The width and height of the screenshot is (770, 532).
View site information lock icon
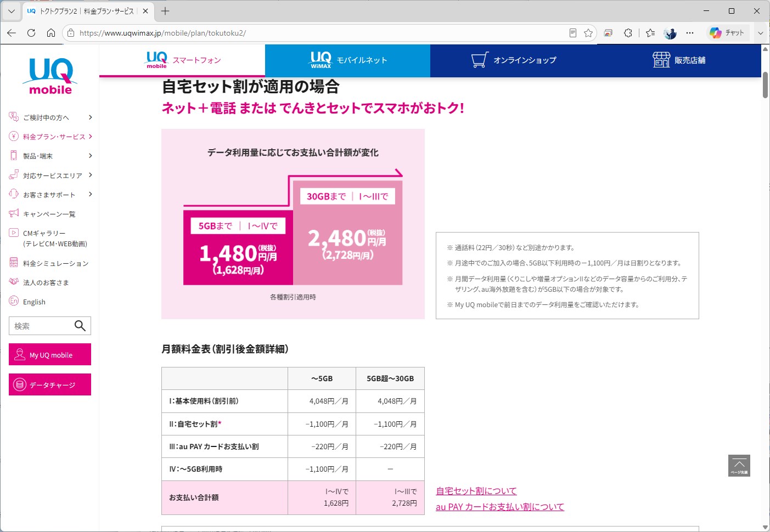71,33
